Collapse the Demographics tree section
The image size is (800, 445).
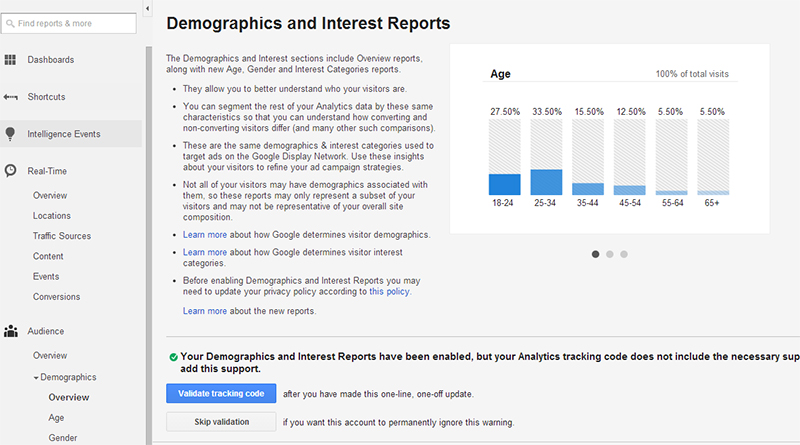tap(36, 377)
